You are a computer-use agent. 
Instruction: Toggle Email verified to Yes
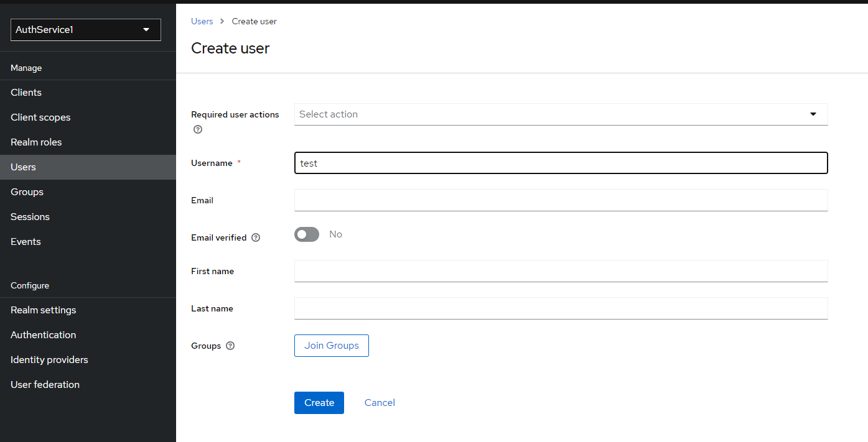[x=306, y=234]
